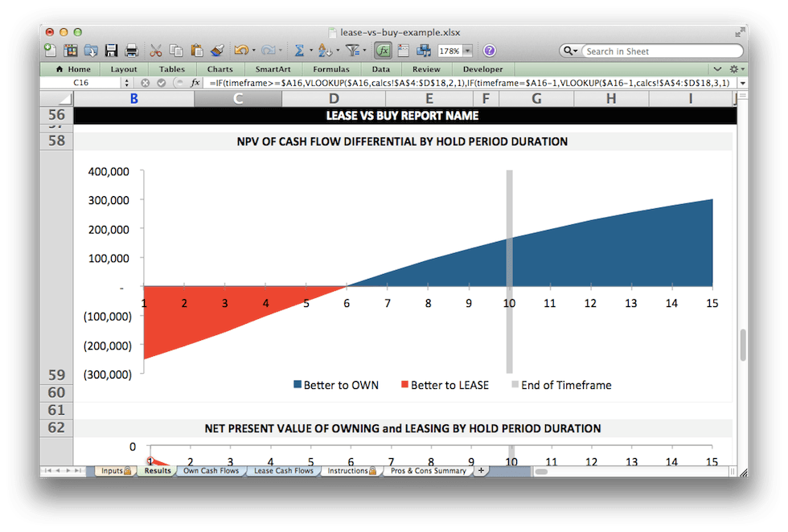Cut the selected cell
788x532 pixels.
click(x=156, y=50)
